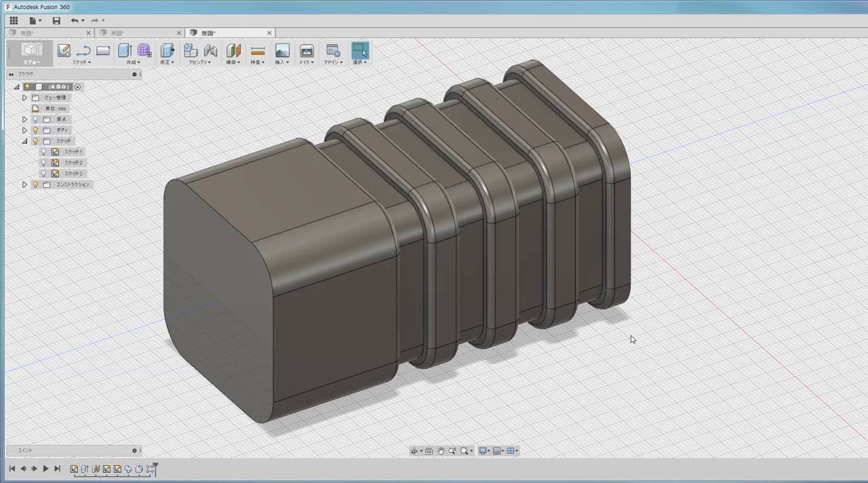
Task: Jump timeline to the end
Action: click(x=57, y=469)
